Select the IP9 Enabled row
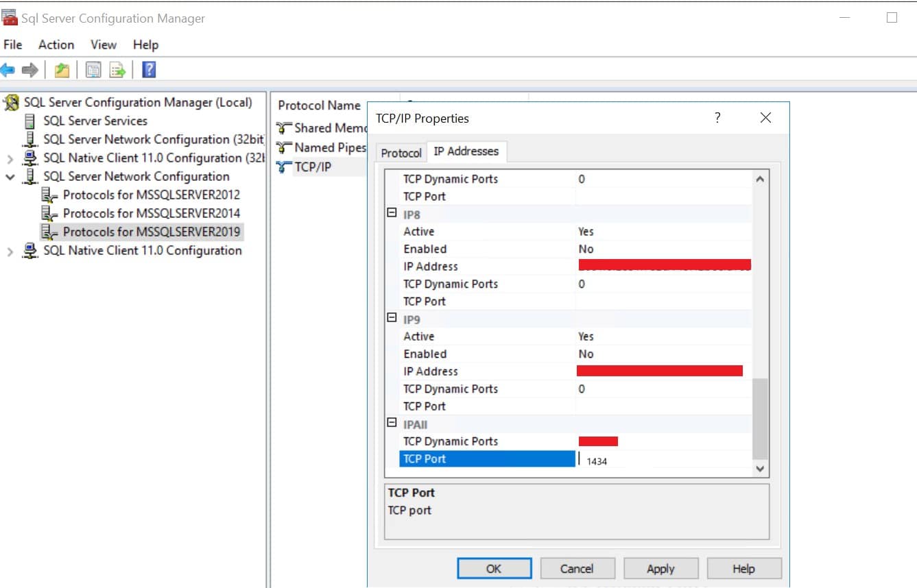The height and width of the screenshot is (588, 917). click(x=575, y=354)
